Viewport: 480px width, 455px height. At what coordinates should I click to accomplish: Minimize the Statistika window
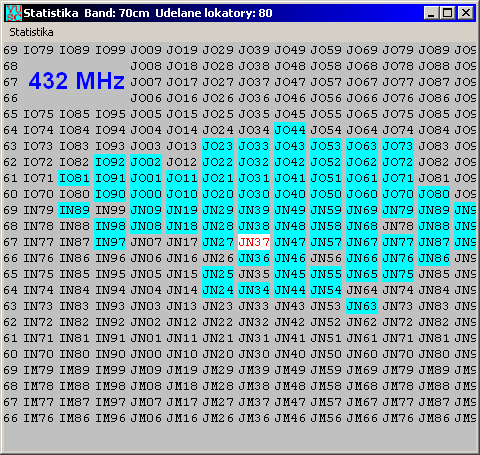pos(431,13)
